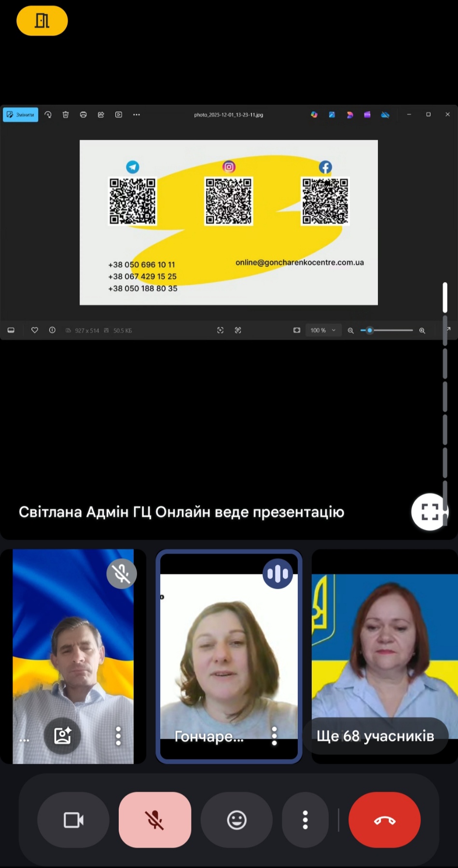Click Змінити edit button in Photos

click(20, 115)
